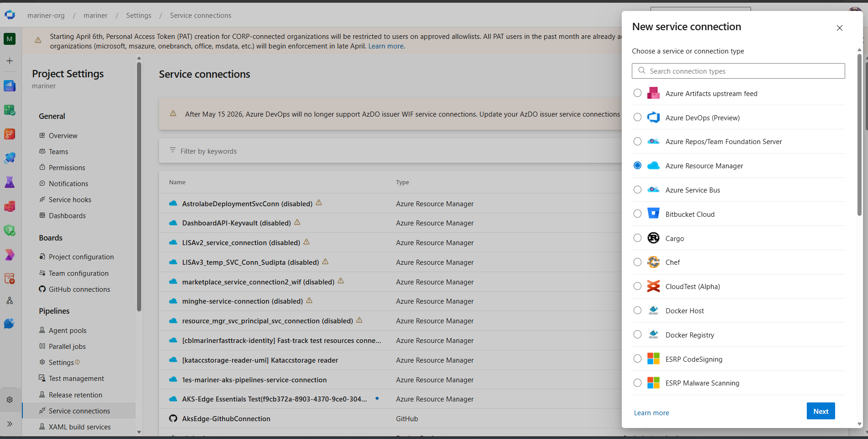Select ESRP Malware Scanning radio button

click(637, 383)
